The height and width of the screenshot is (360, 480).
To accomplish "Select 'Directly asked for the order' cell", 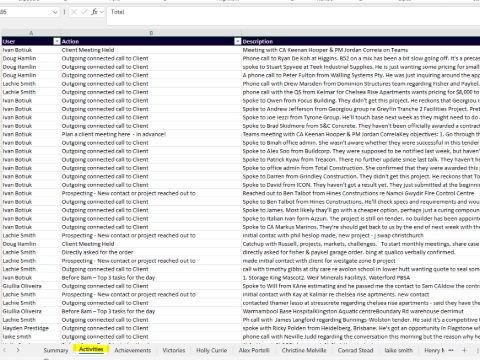I will [x=151, y=252].
